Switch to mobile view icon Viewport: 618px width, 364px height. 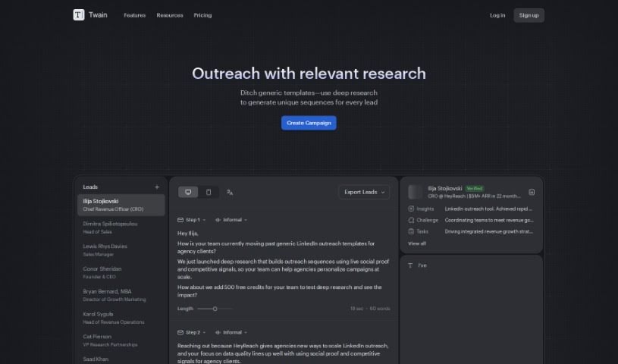pos(209,192)
